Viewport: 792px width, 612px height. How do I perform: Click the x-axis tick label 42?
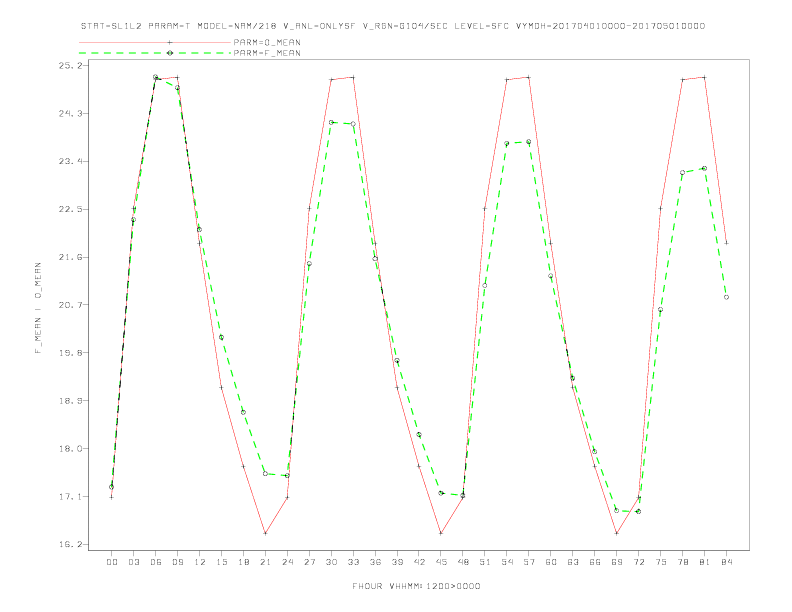coord(419,562)
